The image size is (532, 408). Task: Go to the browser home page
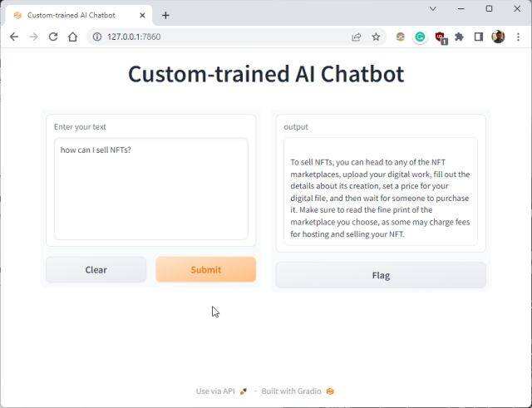[x=73, y=37]
